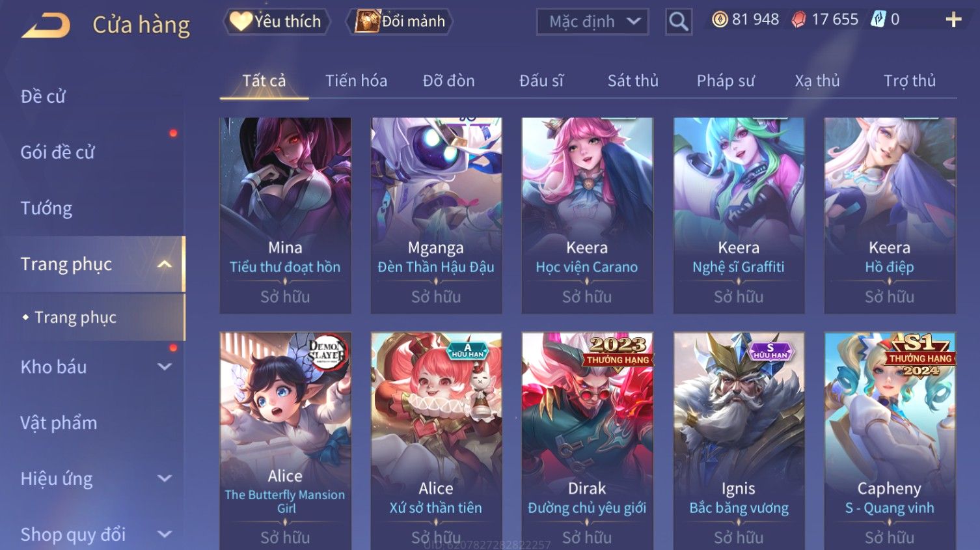Select Dirak Đường chủ yêu giới skin
980x550 pixels.
pos(587,441)
